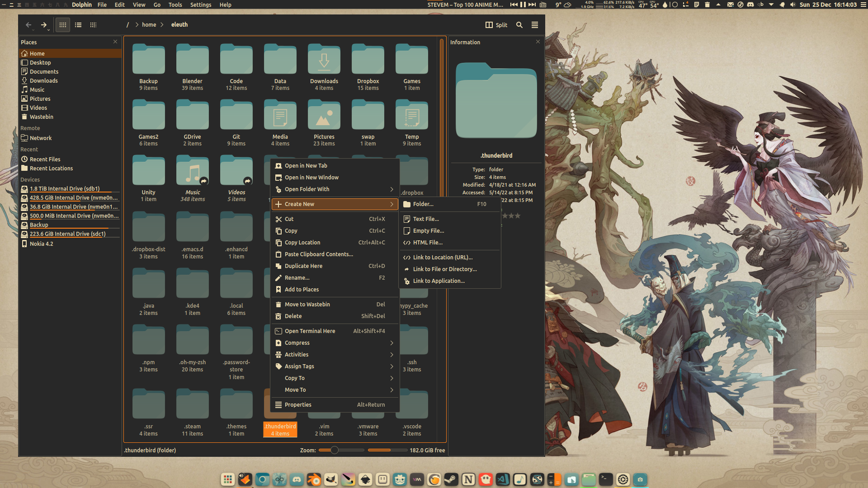Toggle Split view
Image resolution: width=868 pixels, height=488 pixels.
click(x=496, y=25)
